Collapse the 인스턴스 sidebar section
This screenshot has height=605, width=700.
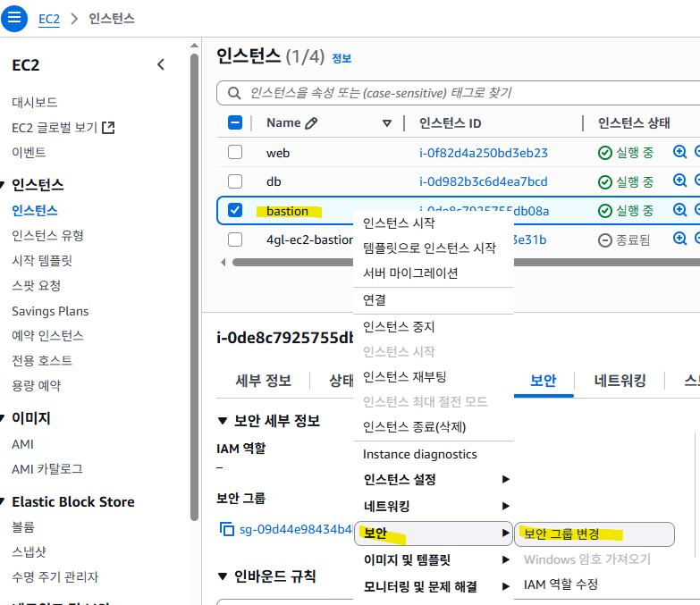click(x=2, y=185)
